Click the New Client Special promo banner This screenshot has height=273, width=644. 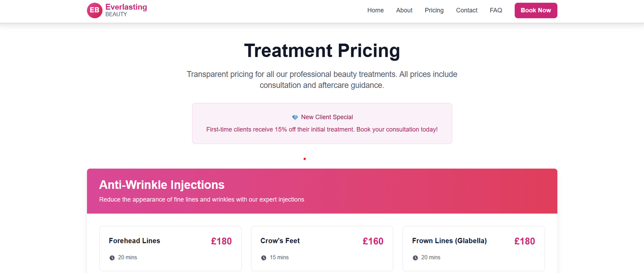(x=322, y=124)
